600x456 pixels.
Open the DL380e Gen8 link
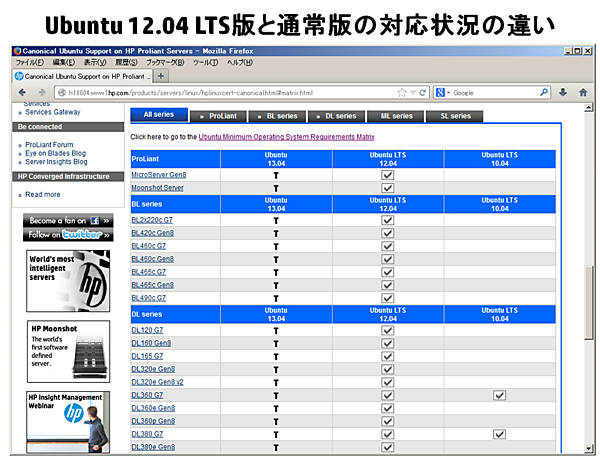[x=153, y=447]
